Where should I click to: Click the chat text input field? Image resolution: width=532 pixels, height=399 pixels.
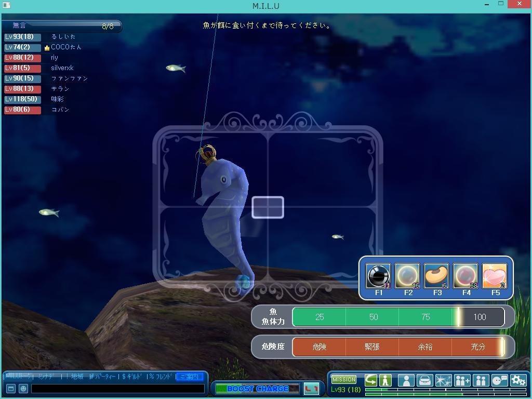(118, 389)
